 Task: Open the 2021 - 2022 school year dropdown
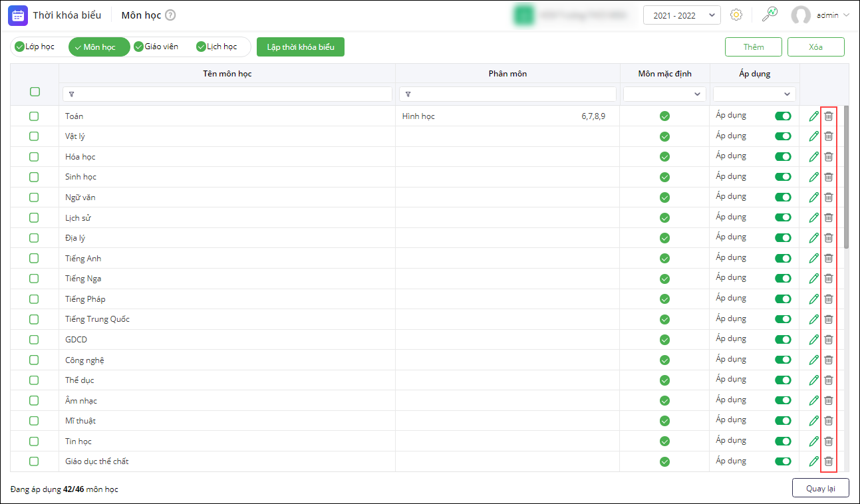682,15
